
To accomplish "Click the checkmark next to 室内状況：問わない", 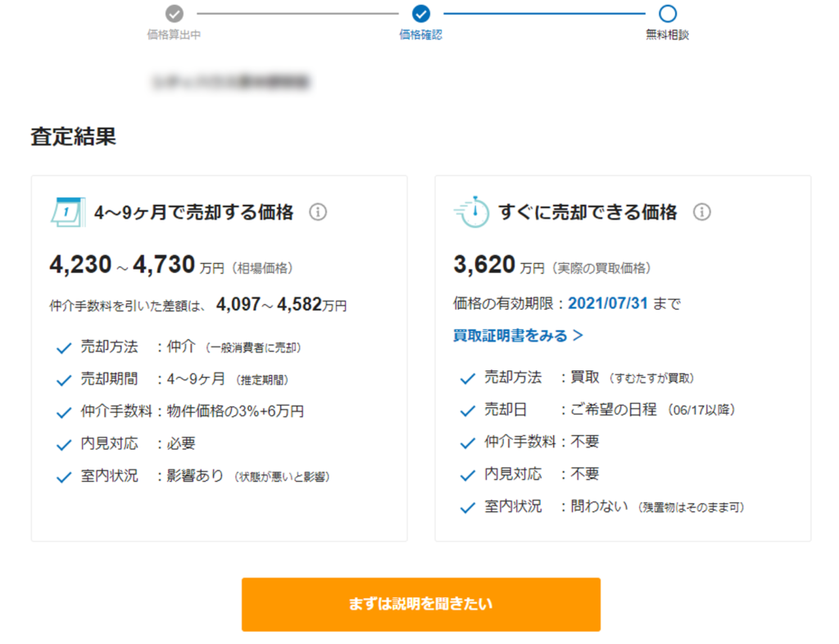I will [x=468, y=508].
